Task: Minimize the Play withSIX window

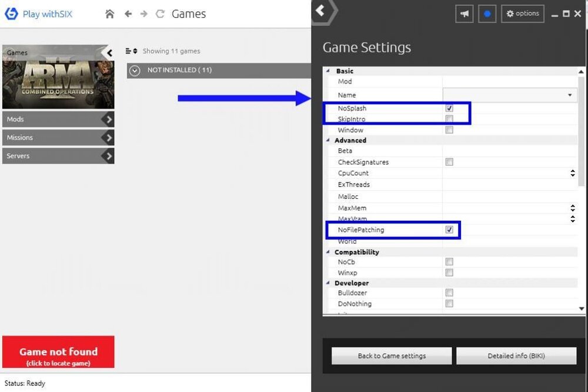Action: [x=554, y=14]
